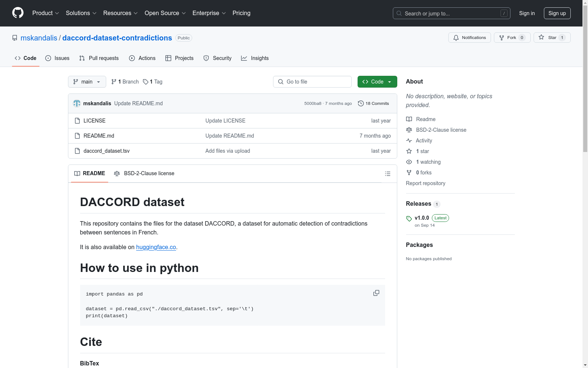Select the BSD-2-Clause license tab
Image resolution: width=588 pixels, height=368 pixels.
144,173
